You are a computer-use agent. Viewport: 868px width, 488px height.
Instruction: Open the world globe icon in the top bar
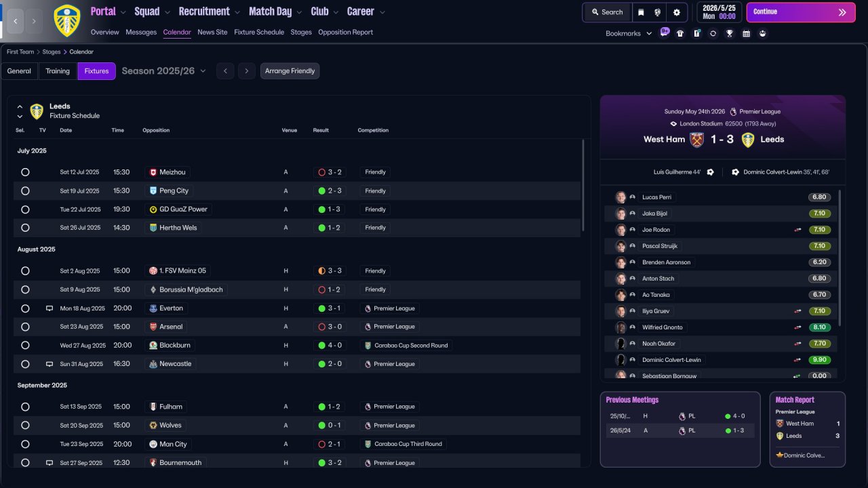[x=658, y=12]
